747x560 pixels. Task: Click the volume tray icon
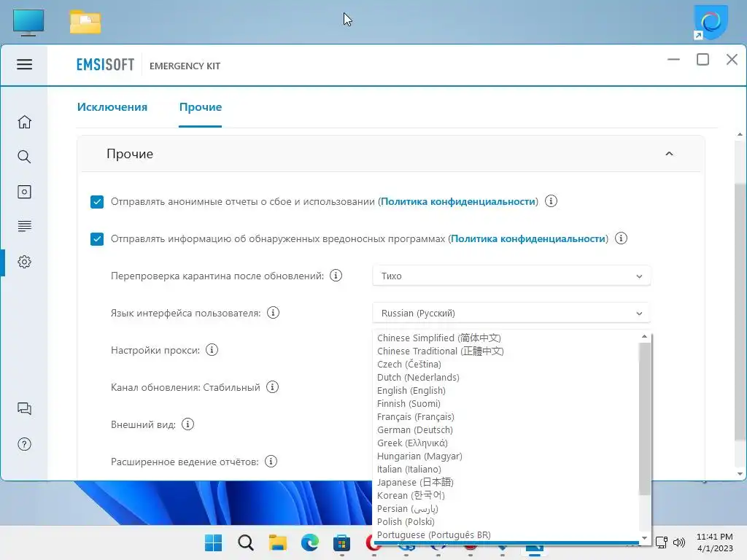click(x=679, y=542)
